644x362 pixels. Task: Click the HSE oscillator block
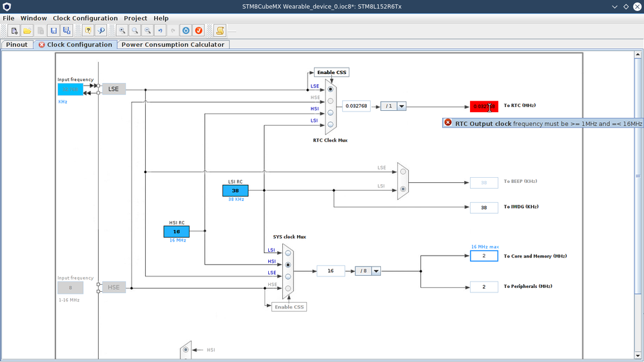[x=113, y=287]
